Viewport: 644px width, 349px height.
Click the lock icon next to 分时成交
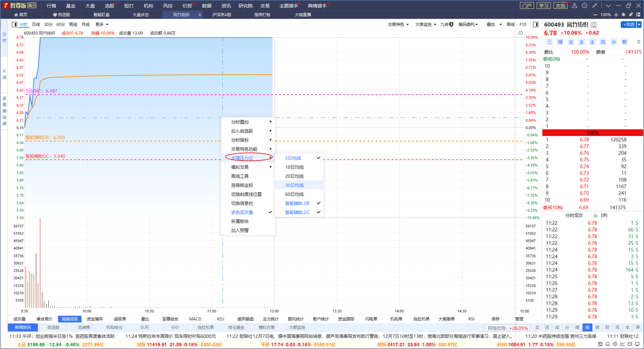596,215
